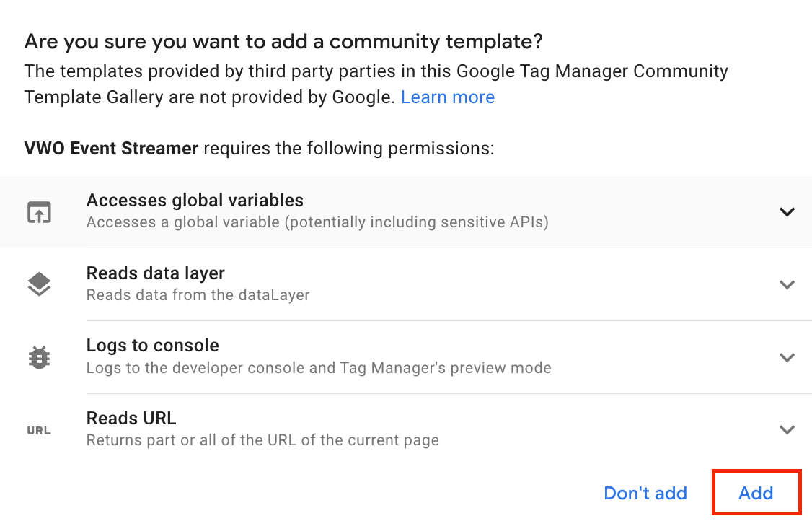Click the Don't add button

(x=645, y=493)
